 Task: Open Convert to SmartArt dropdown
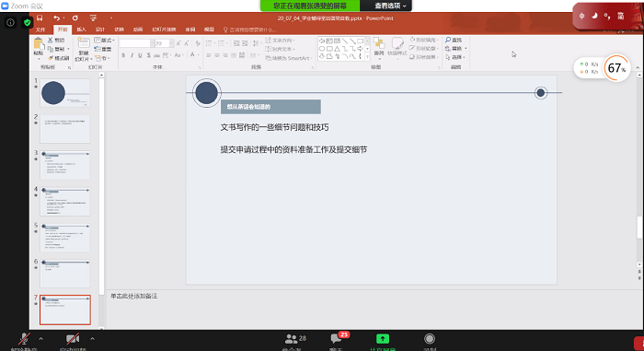(x=289, y=58)
